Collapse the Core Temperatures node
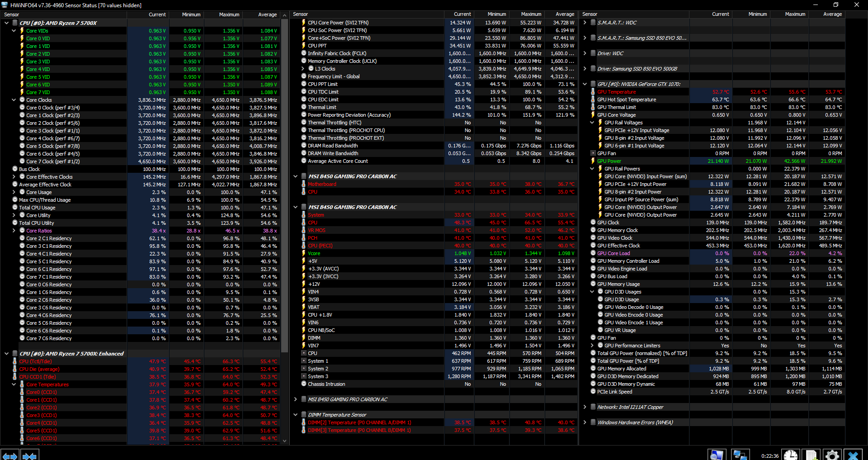The width and height of the screenshot is (868, 460). (14, 384)
